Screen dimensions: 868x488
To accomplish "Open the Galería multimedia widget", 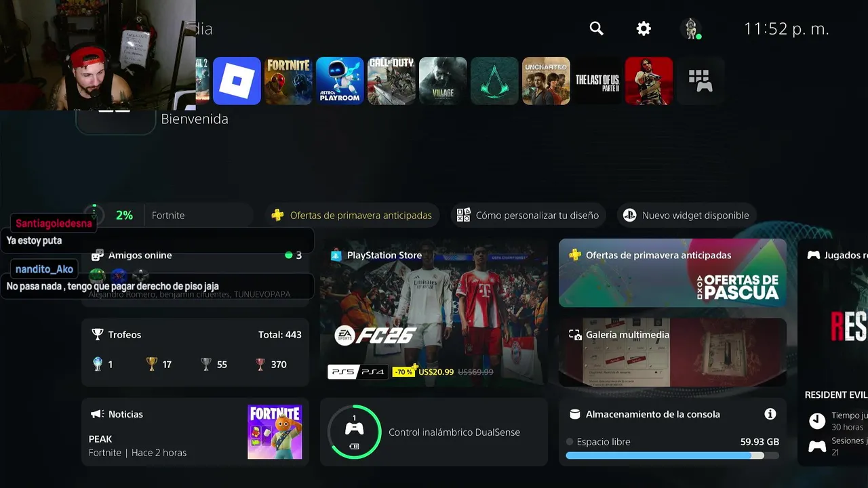I will tap(673, 352).
